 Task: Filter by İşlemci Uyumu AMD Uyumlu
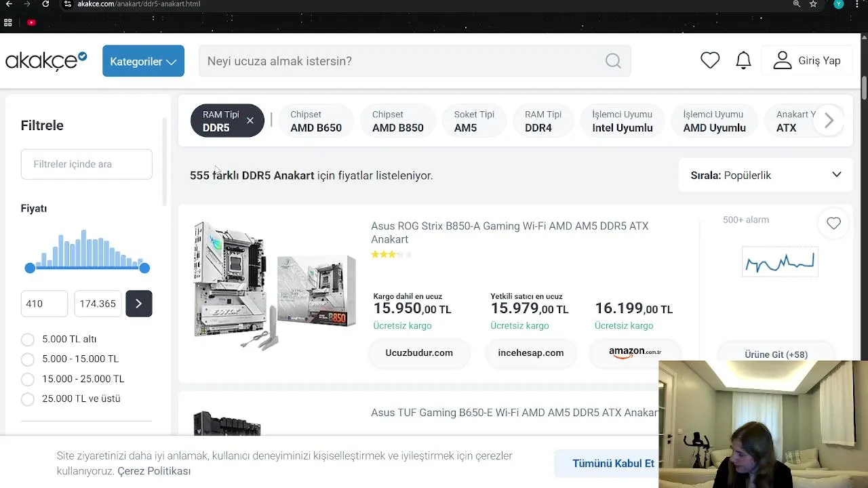[714, 121]
